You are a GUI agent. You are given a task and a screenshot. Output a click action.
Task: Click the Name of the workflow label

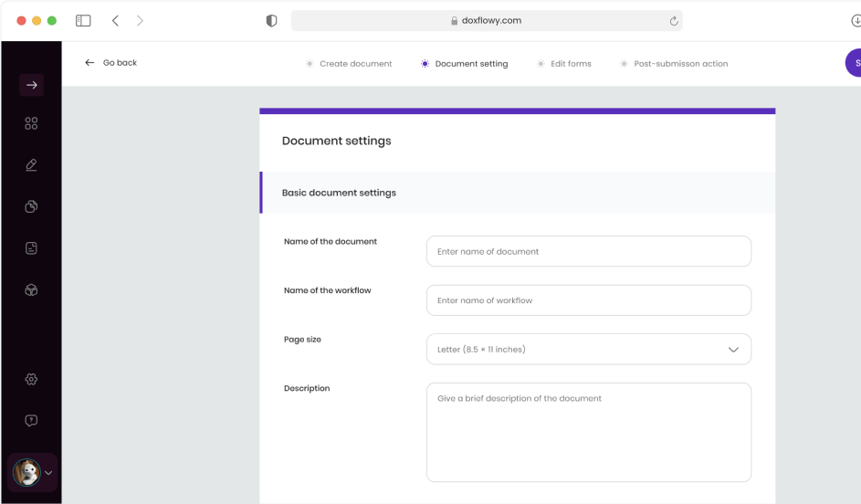tap(327, 290)
